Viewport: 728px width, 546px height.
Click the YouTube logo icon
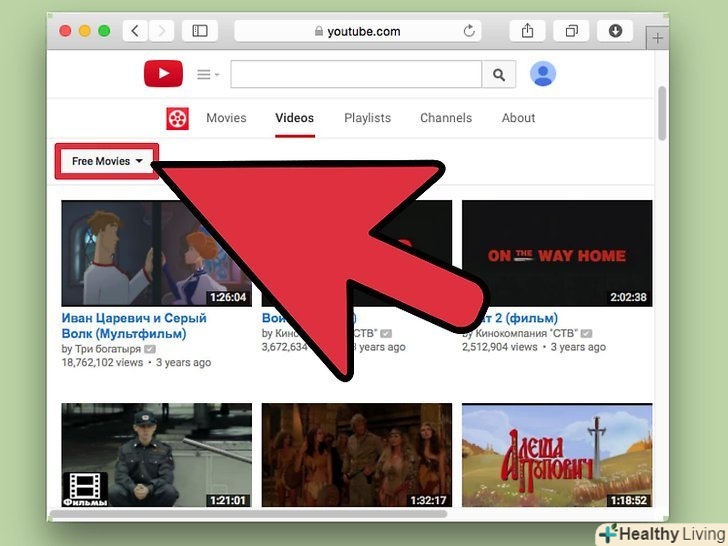163,73
